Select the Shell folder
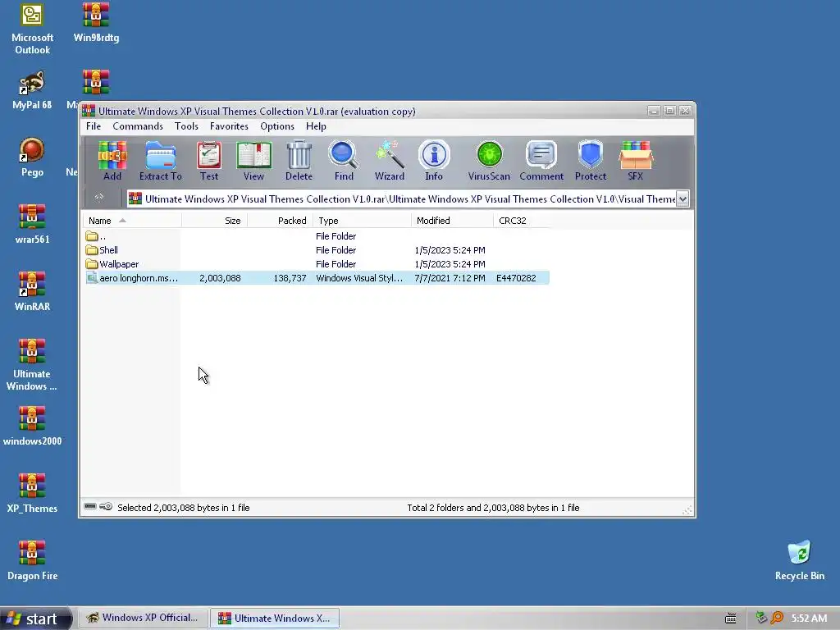Image resolution: width=840 pixels, height=630 pixels. (x=317, y=250)
